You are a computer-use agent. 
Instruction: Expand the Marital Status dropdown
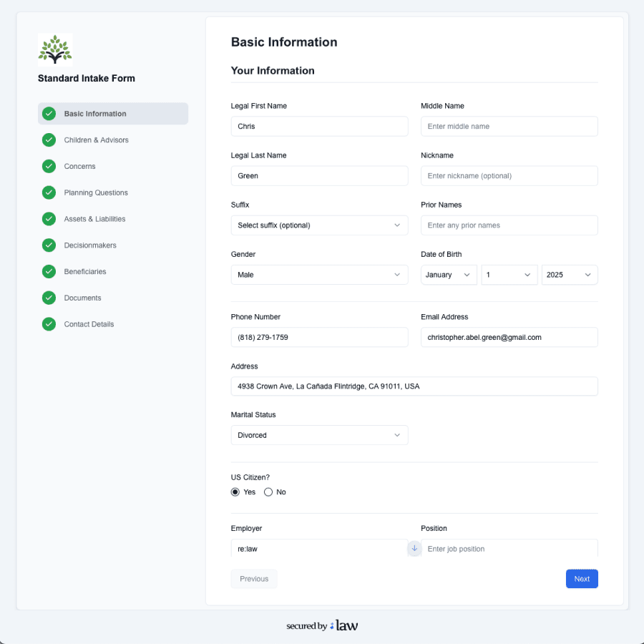pyautogui.click(x=319, y=435)
